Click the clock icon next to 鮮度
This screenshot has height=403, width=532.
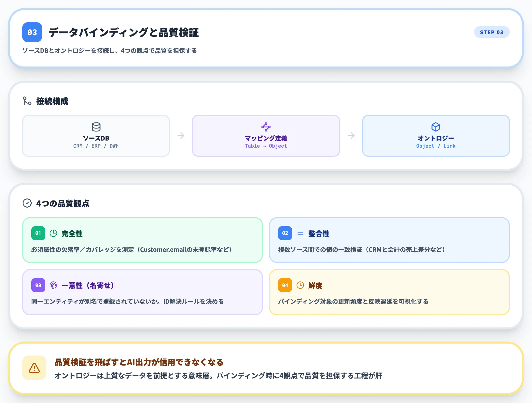[300, 285]
